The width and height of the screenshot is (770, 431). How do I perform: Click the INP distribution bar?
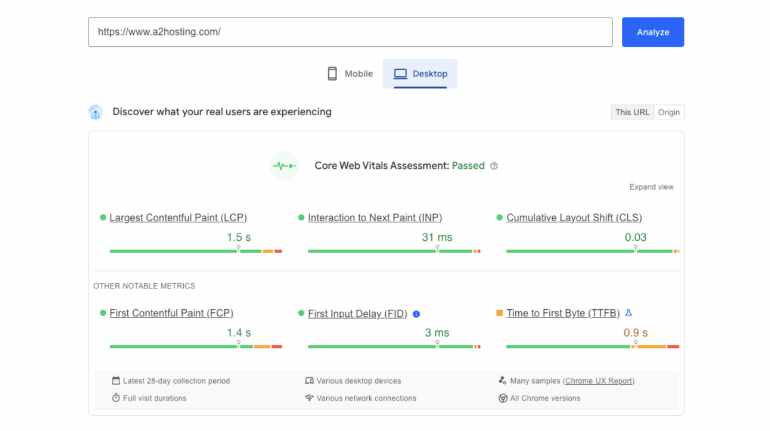point(394,251)
